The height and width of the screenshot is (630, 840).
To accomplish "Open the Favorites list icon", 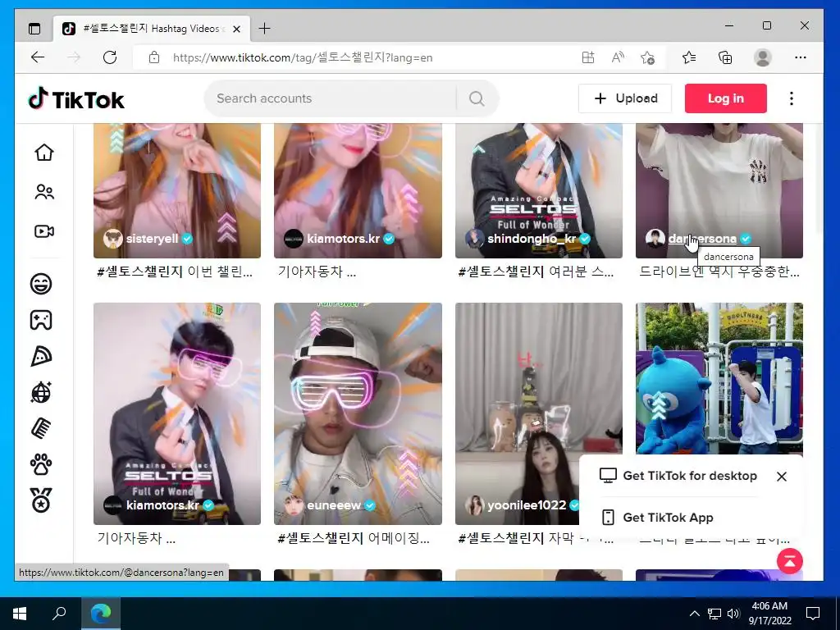I will coord(689,57).
